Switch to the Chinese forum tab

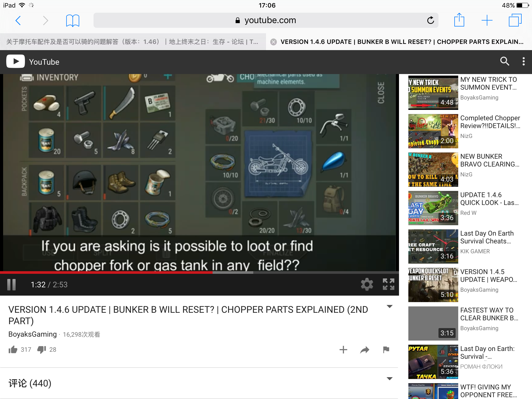pos(133,42)
